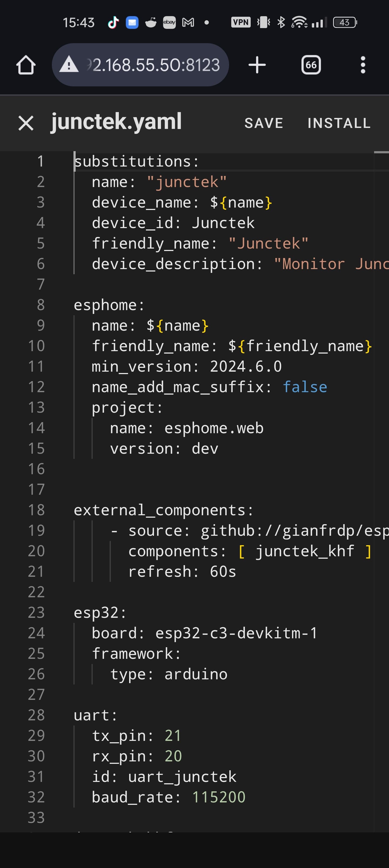Place cursor on board esp32-c3-devkitm-1 line
Viewport: 389px width, 868px height.
point(236,633)
